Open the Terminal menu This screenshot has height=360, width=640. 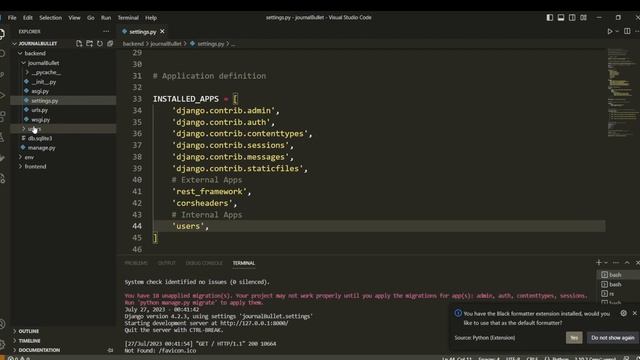[x=128, y=18]
